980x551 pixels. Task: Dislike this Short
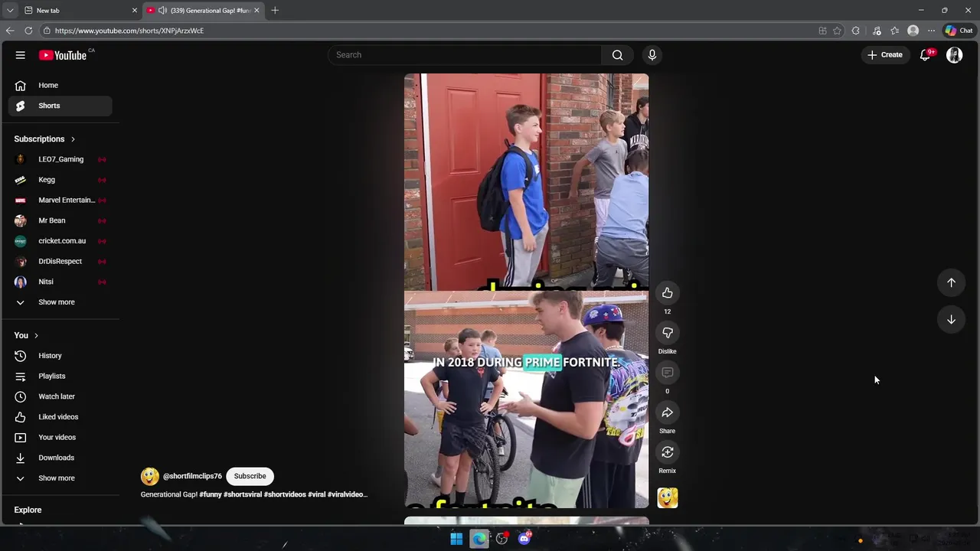click(668, 333)
